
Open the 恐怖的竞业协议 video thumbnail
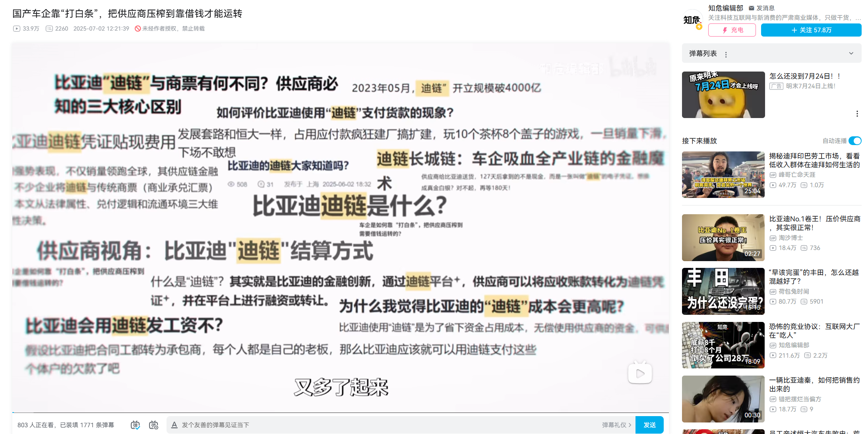(x=723, y=345)
